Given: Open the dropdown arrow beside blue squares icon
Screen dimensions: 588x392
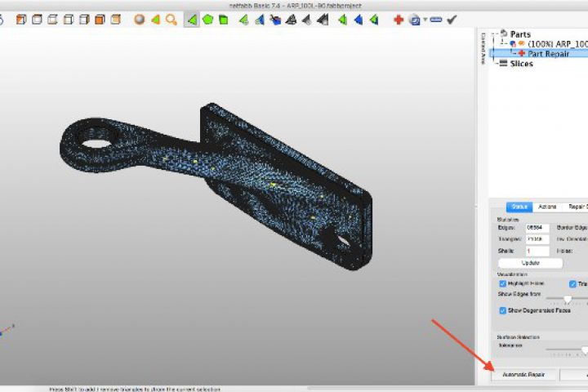Looking at the screenshot, I should coord(425,20).
